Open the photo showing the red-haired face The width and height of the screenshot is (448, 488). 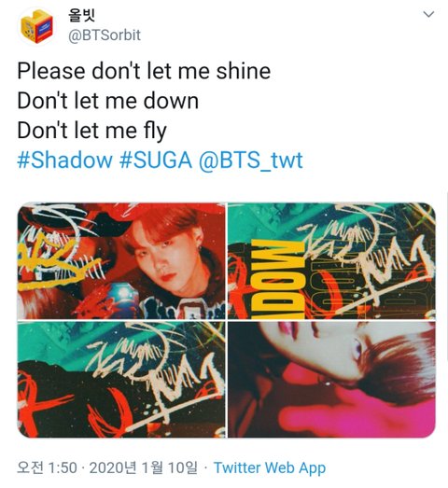click(x=121, y=261)
